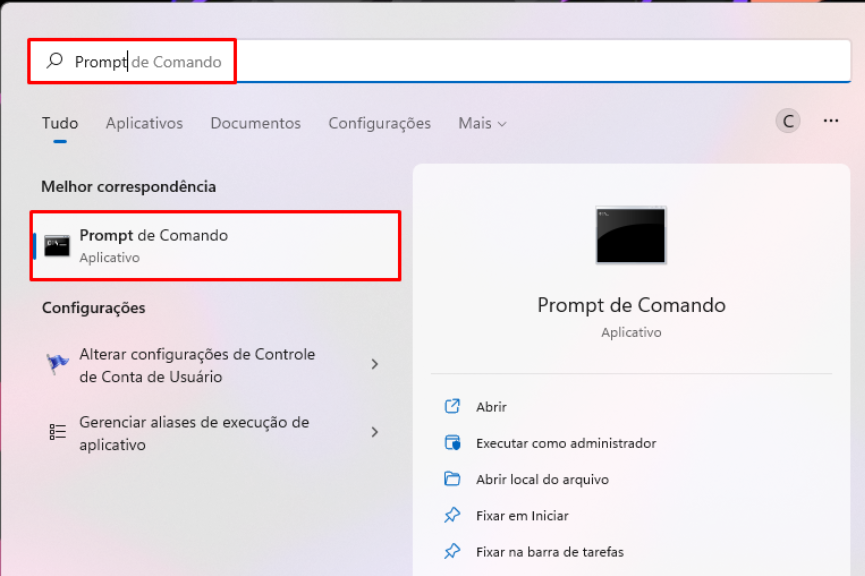Screen dimensions: 865x576
Task: Click the Controle de Conta flag icon
Action: click(58, 365)
